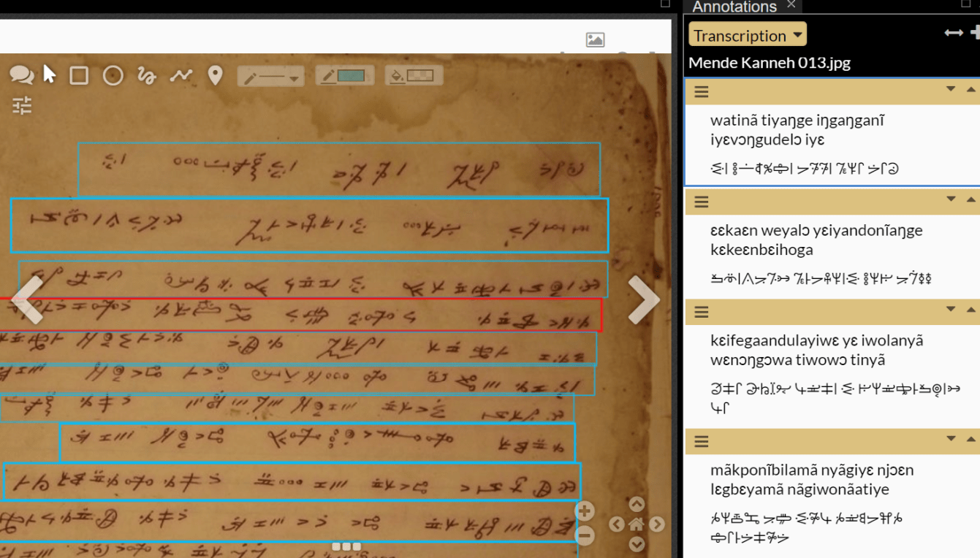Open the filter adjustment sliders
The height and width of the screenshot is (558, 980).
pos(22,105)
